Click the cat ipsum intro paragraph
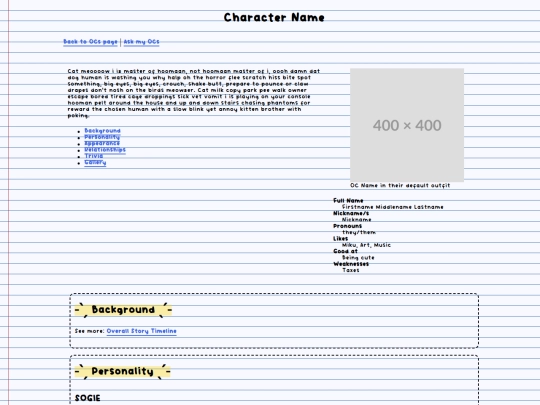540x405 pixels. click(x=194, y=93)
